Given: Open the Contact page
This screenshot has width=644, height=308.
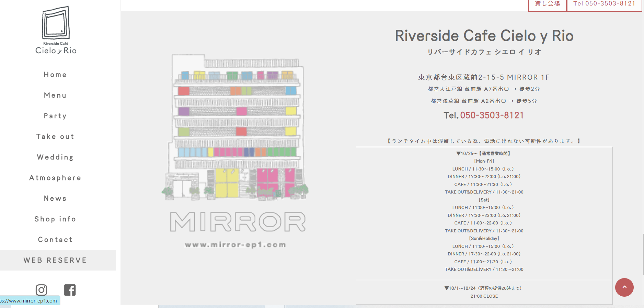Looking at the screenshot, I should (x=55, y=240).
